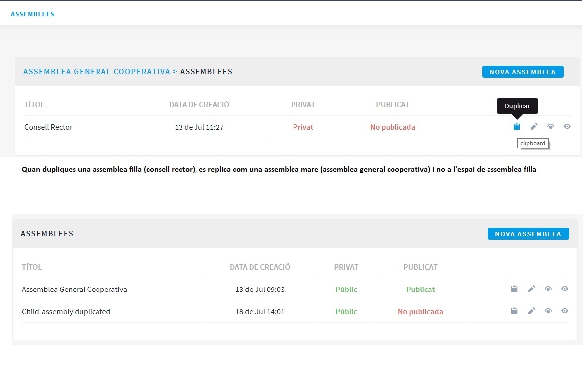Click the half-eye icon in the Child-assembly duplicated row
This screenshot has width=588, height=386.
(x=548, y=311)
